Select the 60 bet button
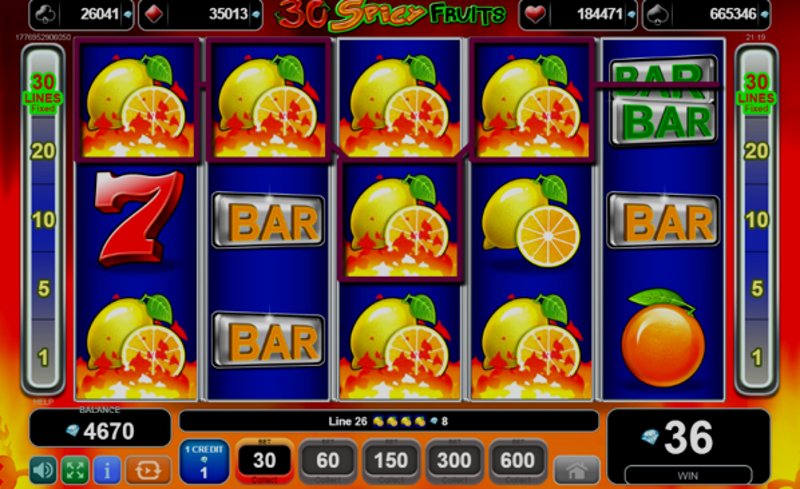Screen dimensions: 800x489 pos(328,461)
